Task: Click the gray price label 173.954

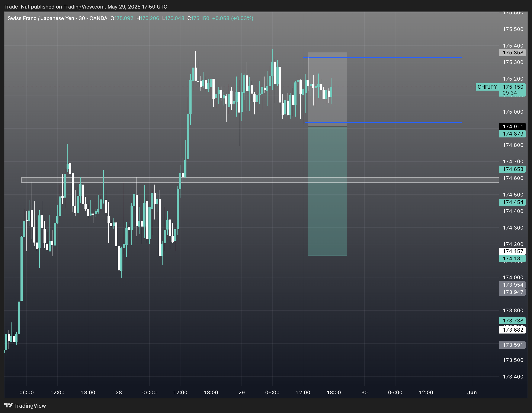Action: 512,285
